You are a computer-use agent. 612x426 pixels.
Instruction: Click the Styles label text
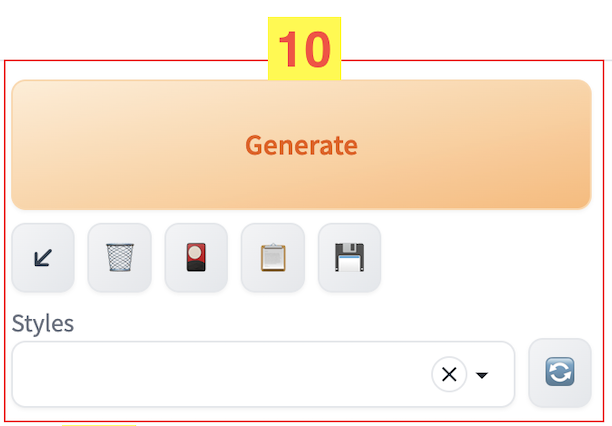pos(42,323)
